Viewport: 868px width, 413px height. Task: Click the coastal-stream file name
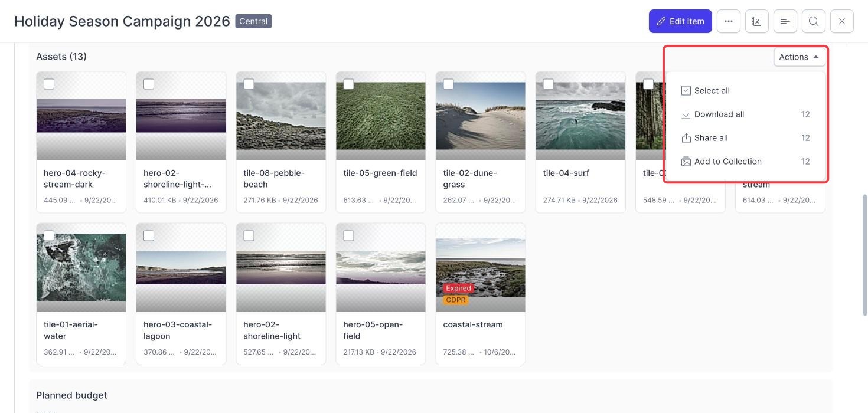(473, 324)
